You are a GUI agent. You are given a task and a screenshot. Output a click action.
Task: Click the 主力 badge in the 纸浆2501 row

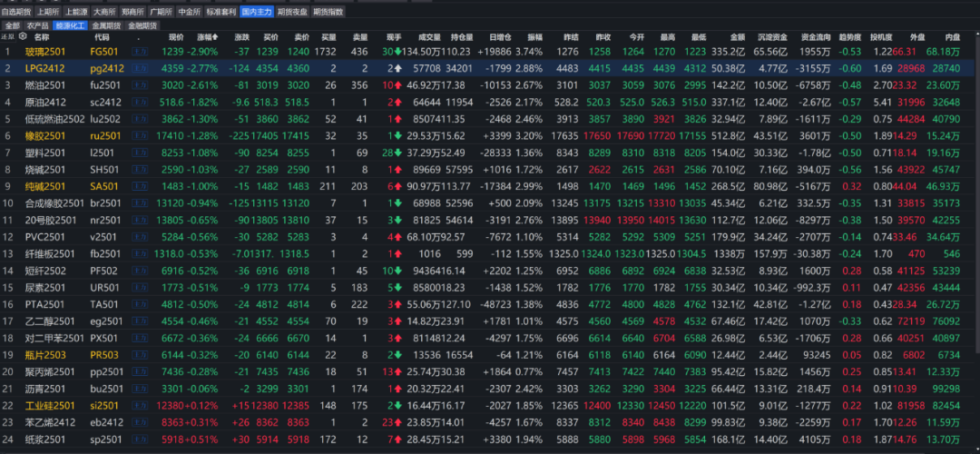coord(138,439)
